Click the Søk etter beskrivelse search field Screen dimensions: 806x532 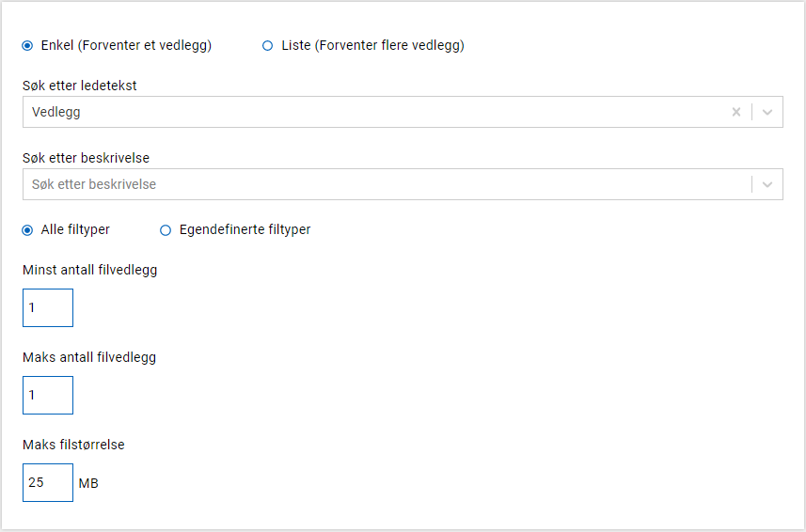tap(376, 184)
